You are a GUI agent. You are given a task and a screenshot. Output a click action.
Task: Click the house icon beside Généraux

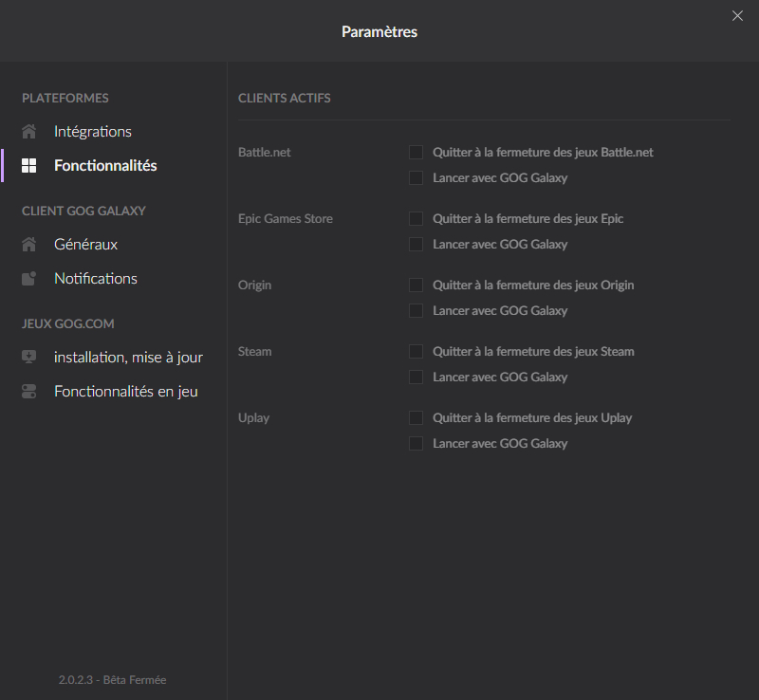[x=29, y=245]
